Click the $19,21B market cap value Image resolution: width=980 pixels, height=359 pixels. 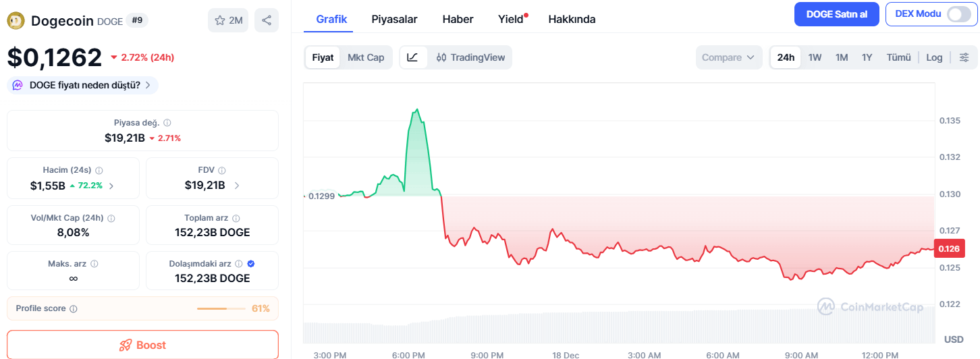(125, 138)
